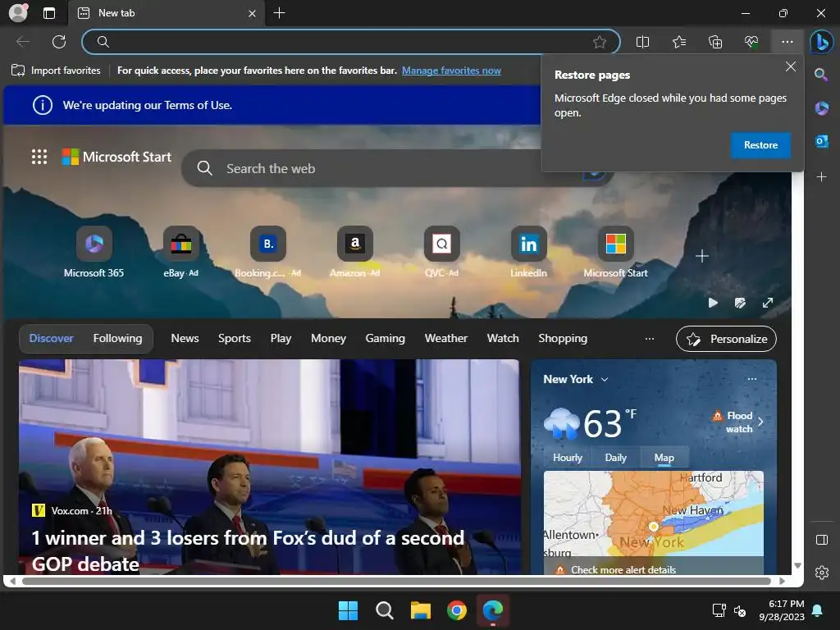Click the Restore button
This screenshot has width=840, height=630.
(x=760, y=145)
